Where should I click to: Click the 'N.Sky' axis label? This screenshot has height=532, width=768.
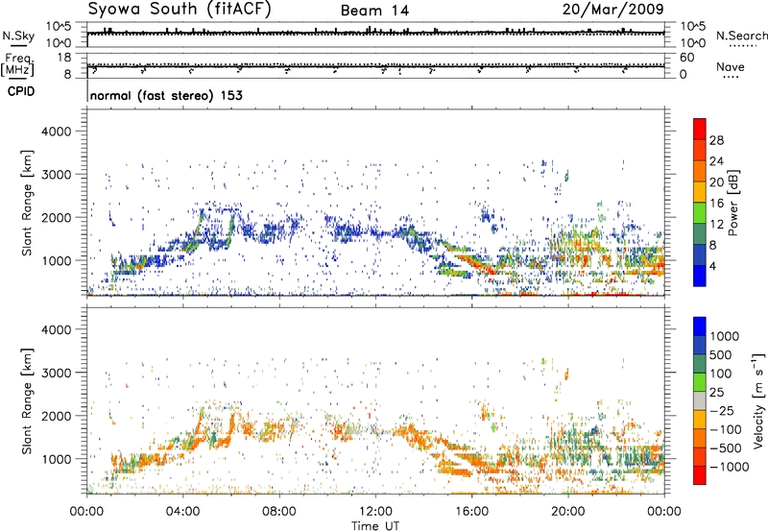click(x=18, y=36)
